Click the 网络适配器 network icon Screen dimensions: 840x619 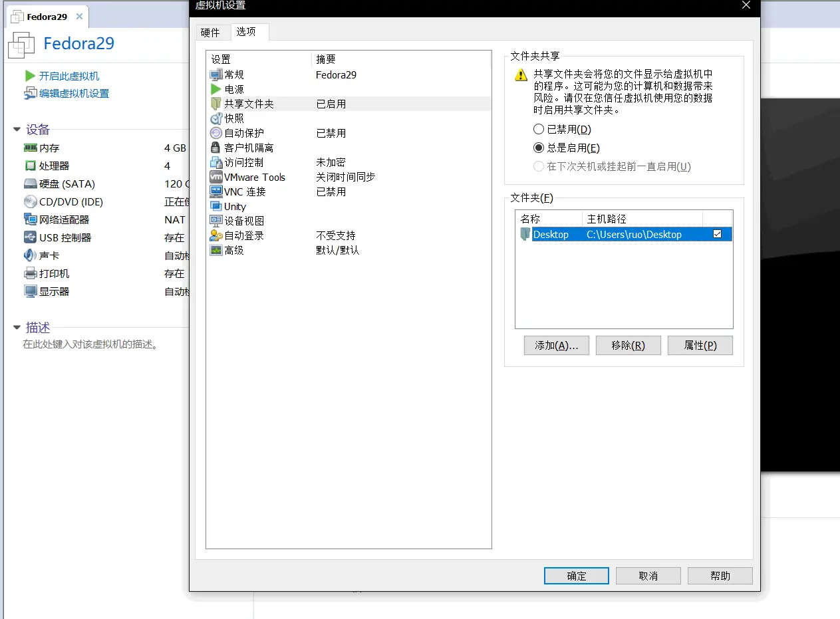coord(30,219)
